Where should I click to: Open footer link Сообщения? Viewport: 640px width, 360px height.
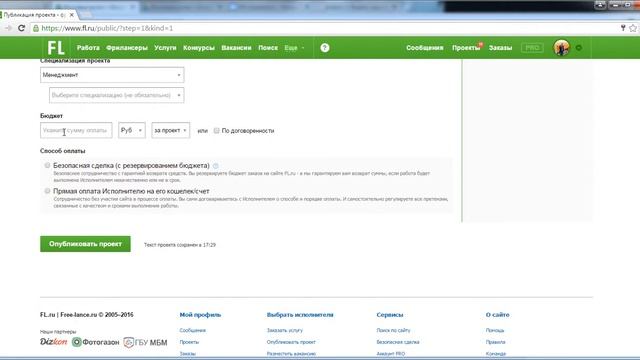193,330
